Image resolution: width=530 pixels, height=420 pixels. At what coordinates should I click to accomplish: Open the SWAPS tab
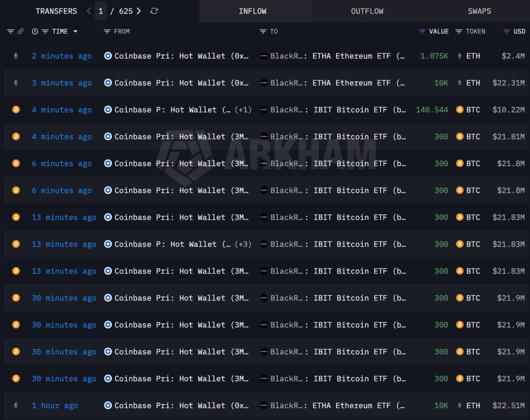pyautogui.click(x=479, y=11)
